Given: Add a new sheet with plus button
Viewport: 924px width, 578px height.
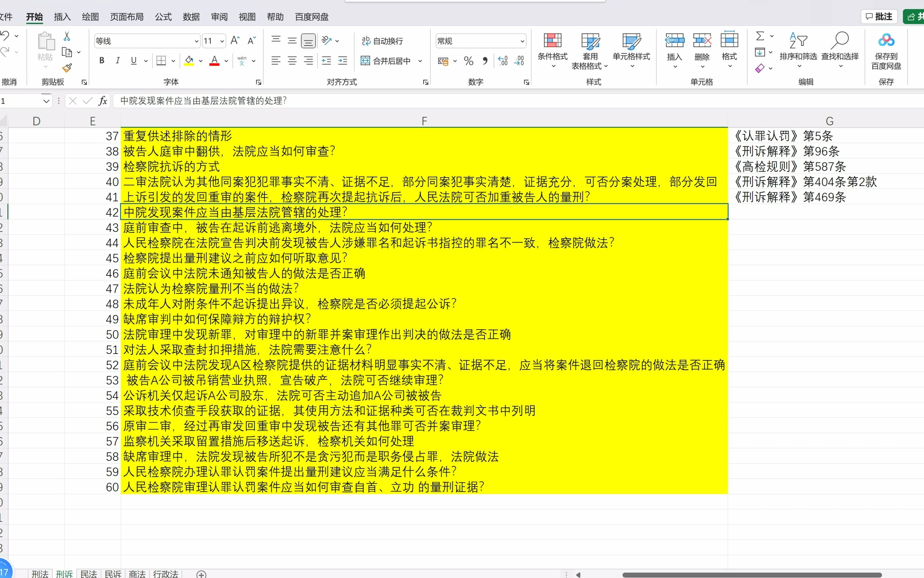Looking at the screenshot, I should (201, 574).
